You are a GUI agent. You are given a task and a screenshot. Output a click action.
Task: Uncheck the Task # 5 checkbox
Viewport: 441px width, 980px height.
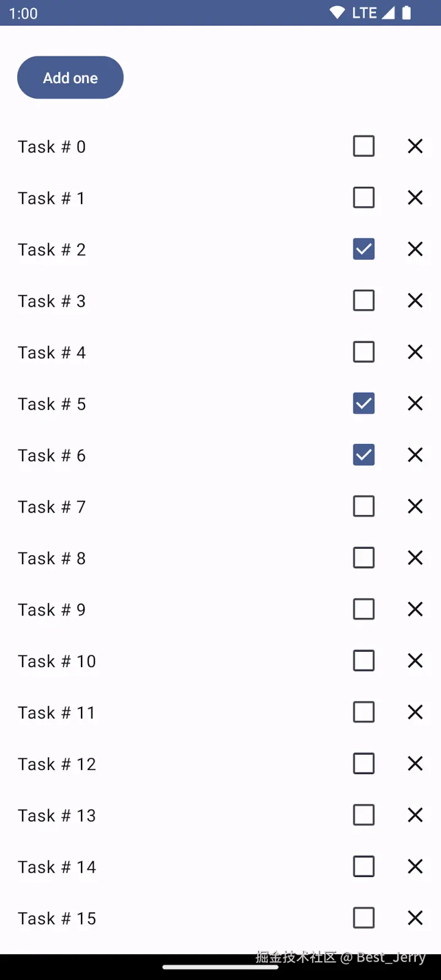click(x=364, y=404)
